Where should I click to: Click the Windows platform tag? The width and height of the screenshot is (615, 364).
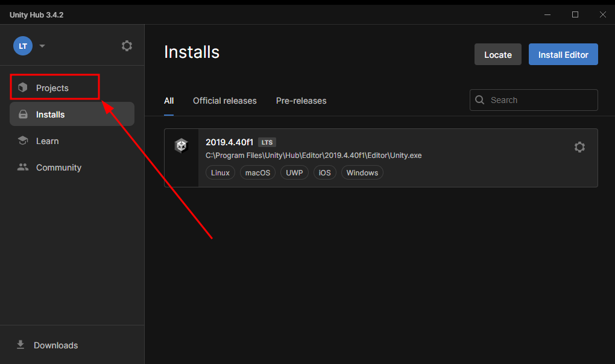(362, 172)
